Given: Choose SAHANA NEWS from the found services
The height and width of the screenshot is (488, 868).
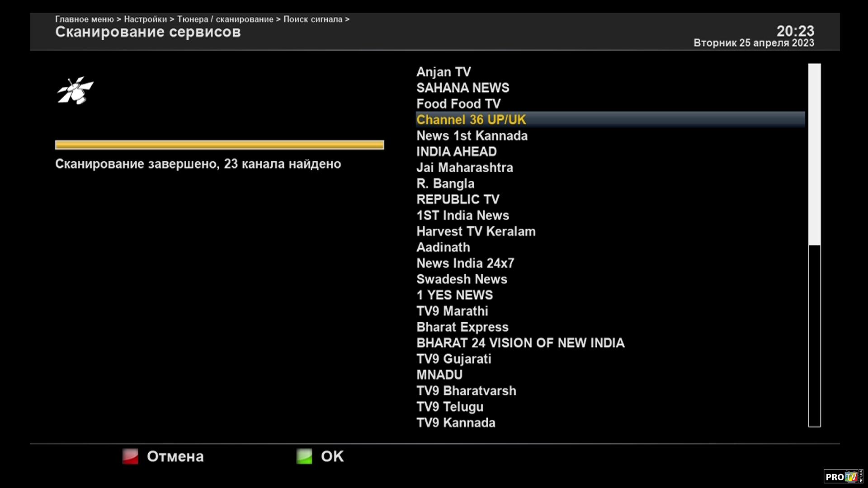Looking at the screenshot, I should [x=462, y=88].
